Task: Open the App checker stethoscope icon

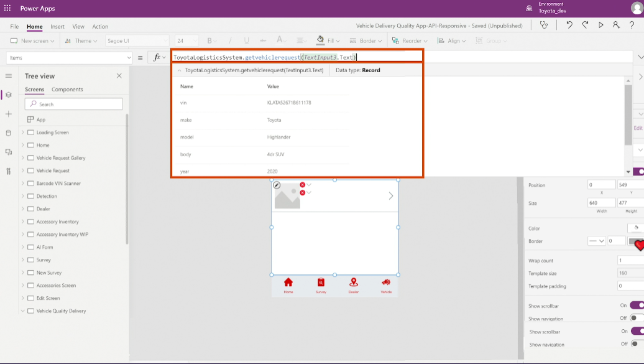Action: (545, 26)
